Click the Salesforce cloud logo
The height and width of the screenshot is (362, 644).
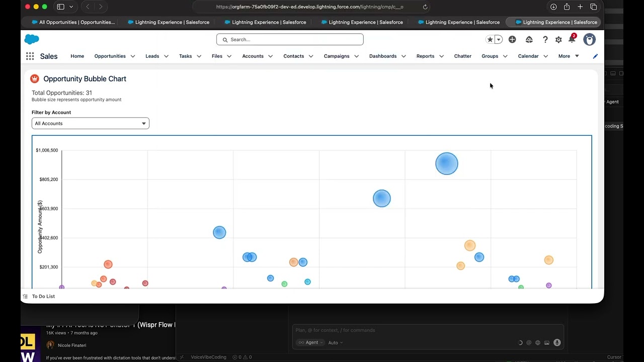coord(32,39)
